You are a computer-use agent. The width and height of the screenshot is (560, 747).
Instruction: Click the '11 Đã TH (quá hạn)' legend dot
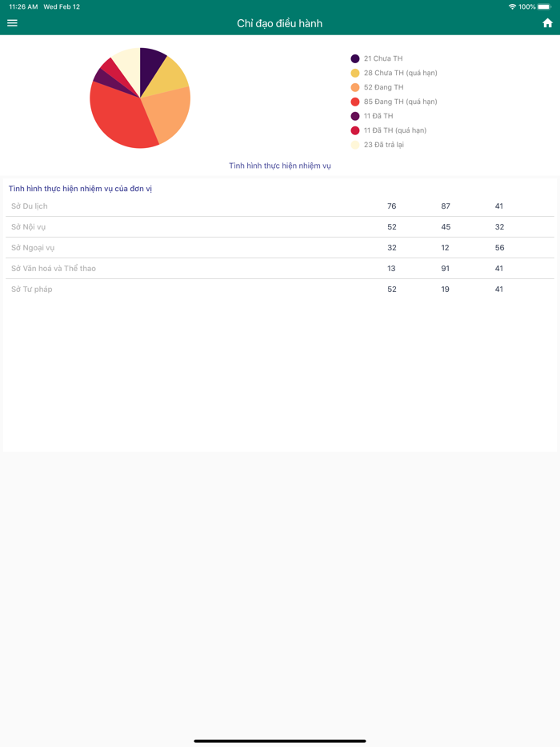click(x=355, y=130)
